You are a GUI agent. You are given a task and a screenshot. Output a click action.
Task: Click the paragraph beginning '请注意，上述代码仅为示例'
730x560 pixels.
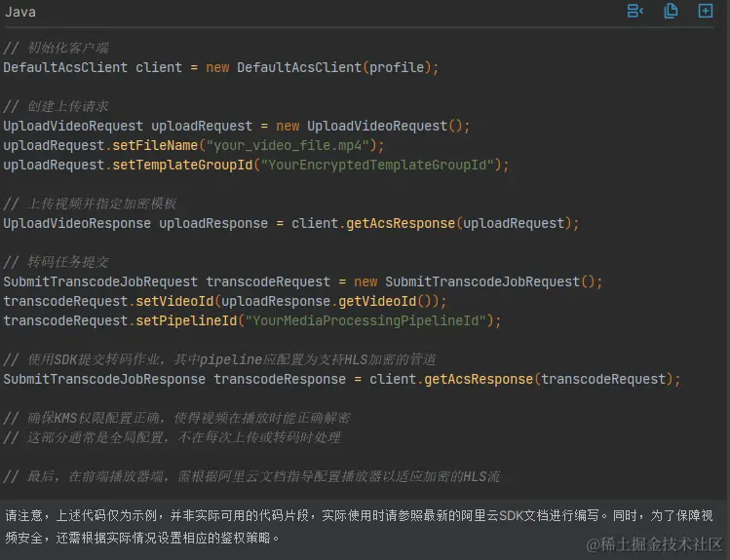[359, 527]
